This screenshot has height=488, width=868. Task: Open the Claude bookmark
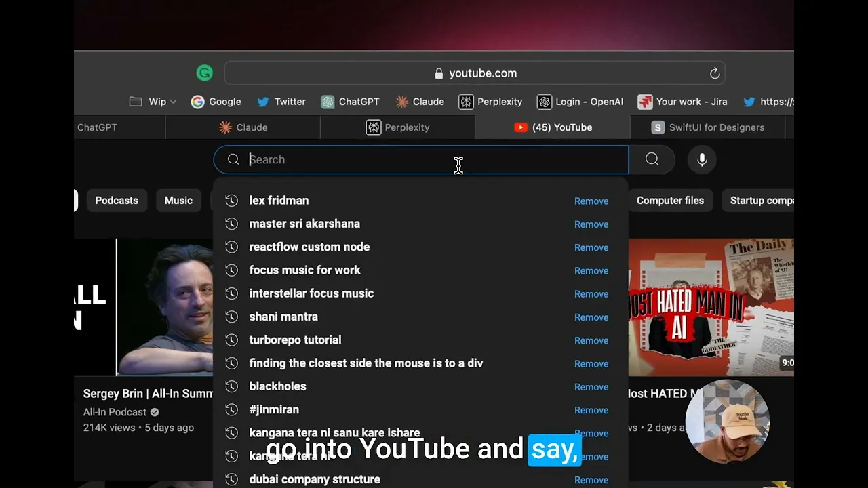pos(420,102)
